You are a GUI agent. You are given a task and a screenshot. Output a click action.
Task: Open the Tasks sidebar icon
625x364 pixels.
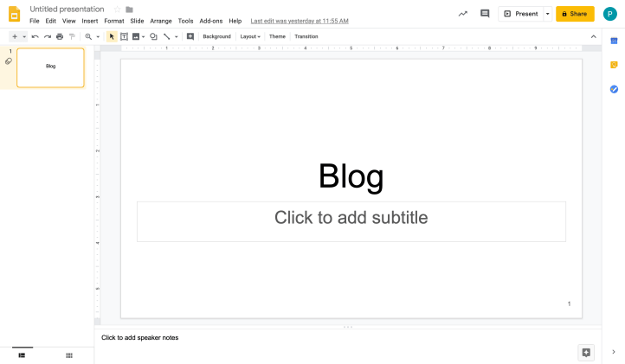[x=614, y=89]
